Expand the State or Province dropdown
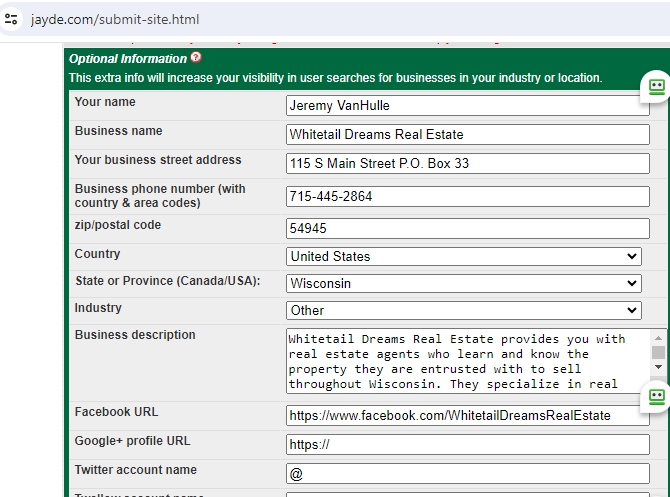The image size is (670, 497). pos(464,284)
